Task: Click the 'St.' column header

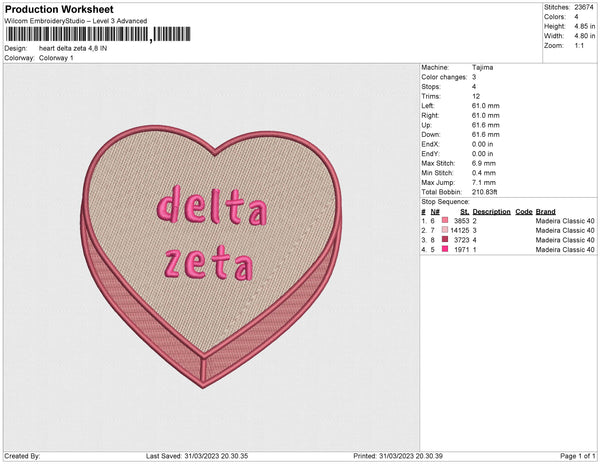Action: [465, 212]
